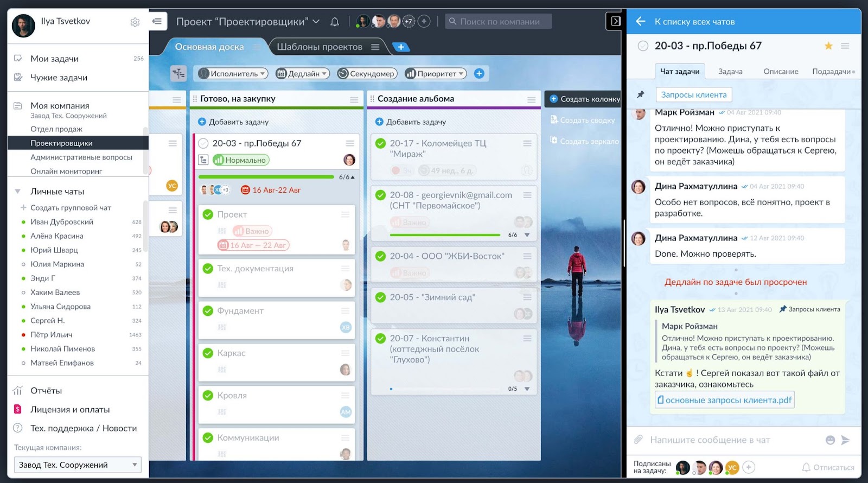Viewport: 868px width, 483px height.
Task: Select Описание tab in task panel
Action: coord(781,71)
